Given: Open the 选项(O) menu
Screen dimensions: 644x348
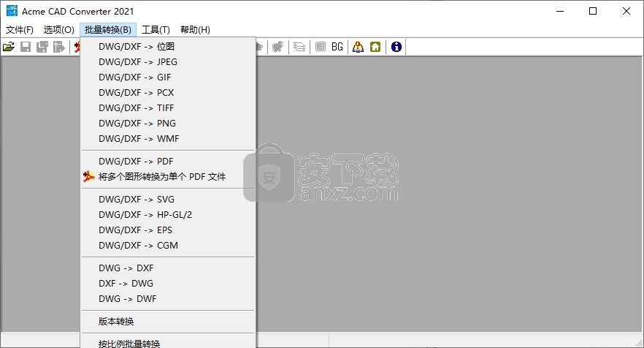Looking at the screenshot, I should [58, 30].
